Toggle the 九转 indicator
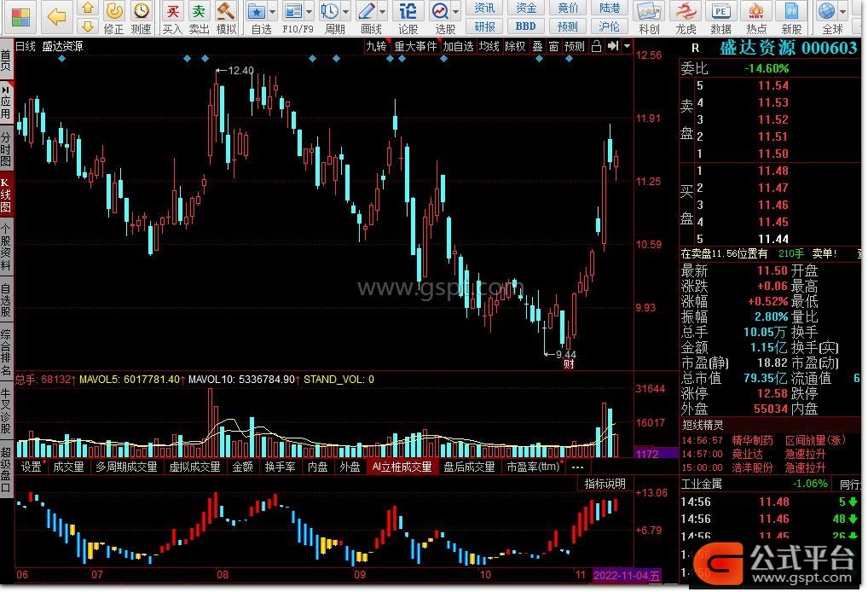 click(x=376, y=47)
